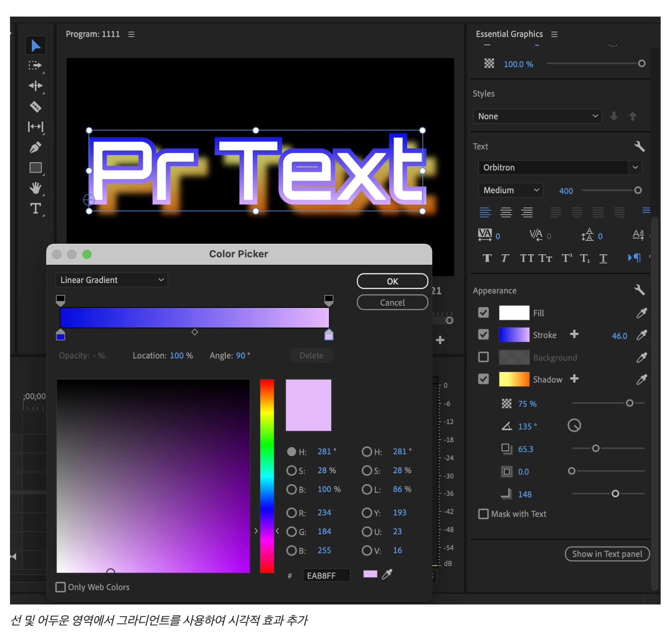672x635 pixels.
Task: Apply Small Caps style
Action: (x=545, y=258)
